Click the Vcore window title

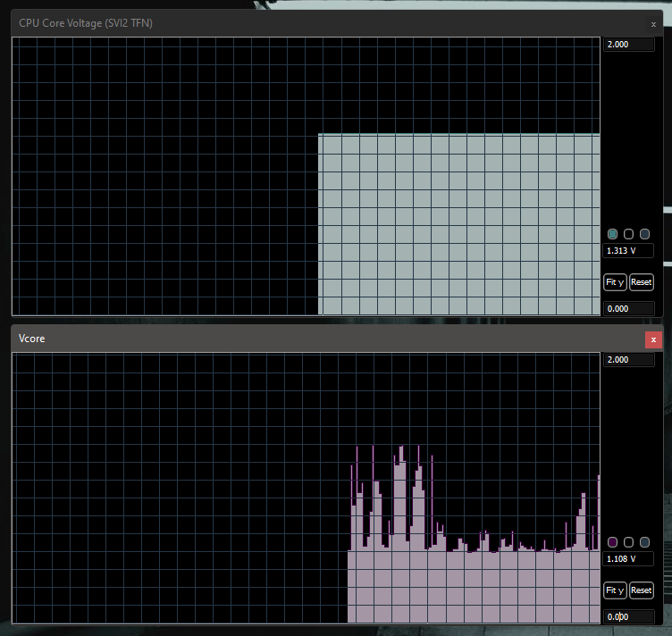click(31, 339)
